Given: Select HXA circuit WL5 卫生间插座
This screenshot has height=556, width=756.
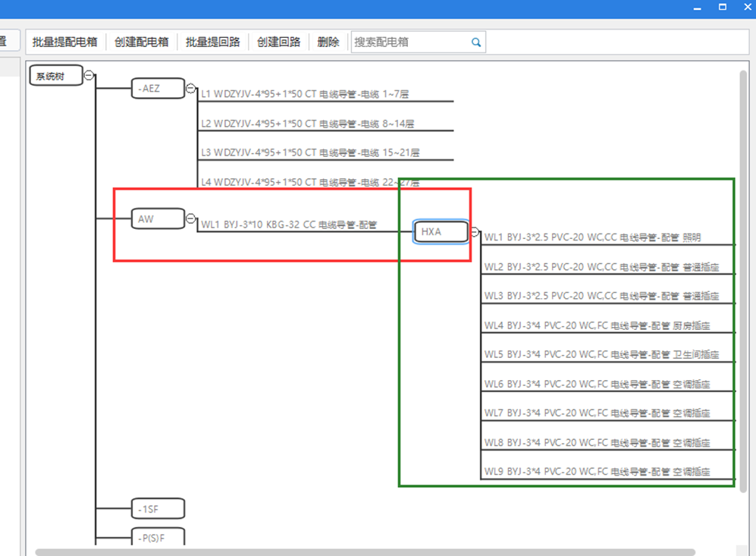Looking at the screenshot, I should coord(601,355).
